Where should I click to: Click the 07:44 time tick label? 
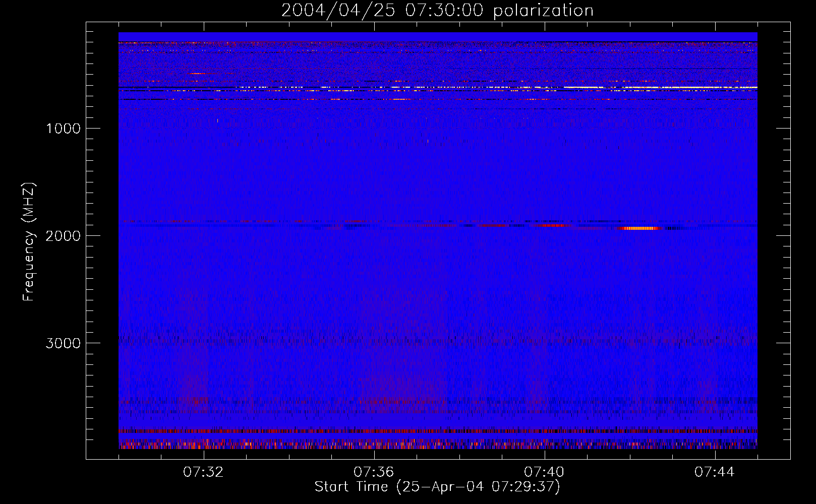click(715, 472)
